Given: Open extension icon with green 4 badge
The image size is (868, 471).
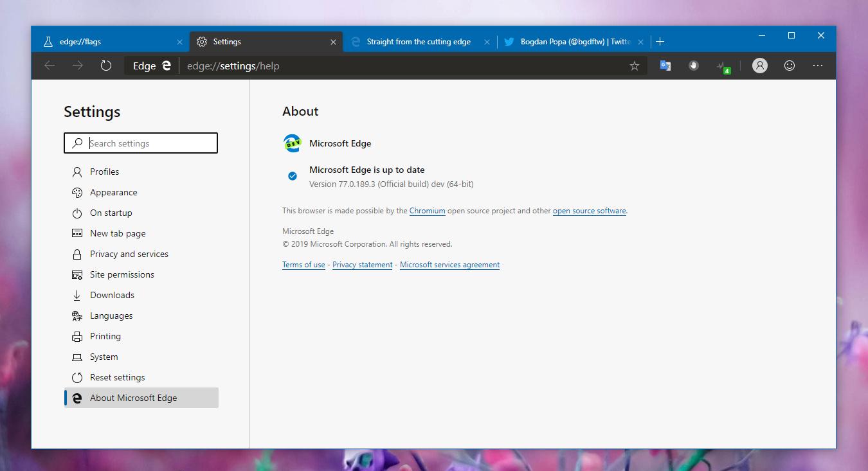Looking at the screenshot, I should [x=723, y=66].
